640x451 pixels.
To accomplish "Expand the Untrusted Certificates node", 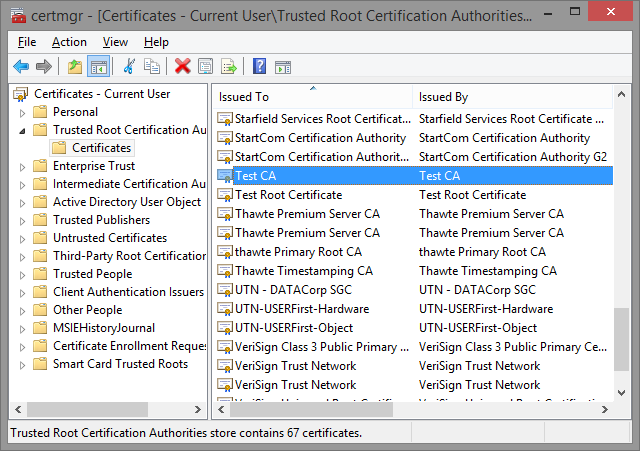I will [22, 239].
